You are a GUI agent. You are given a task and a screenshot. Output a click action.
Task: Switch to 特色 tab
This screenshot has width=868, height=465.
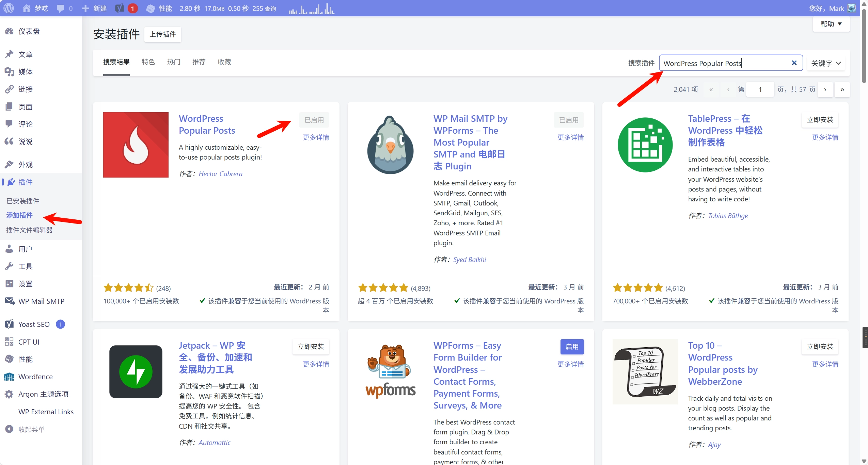[148, 62]
